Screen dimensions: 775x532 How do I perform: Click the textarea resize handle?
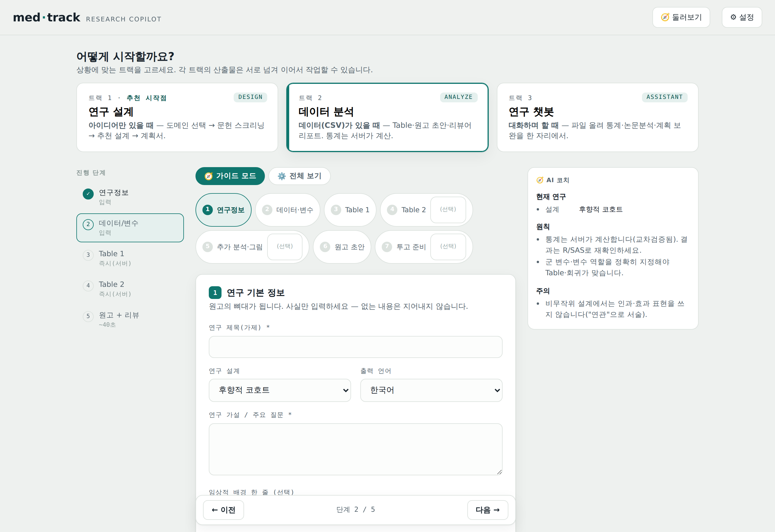pyautogui.click(x=499, y=472)
